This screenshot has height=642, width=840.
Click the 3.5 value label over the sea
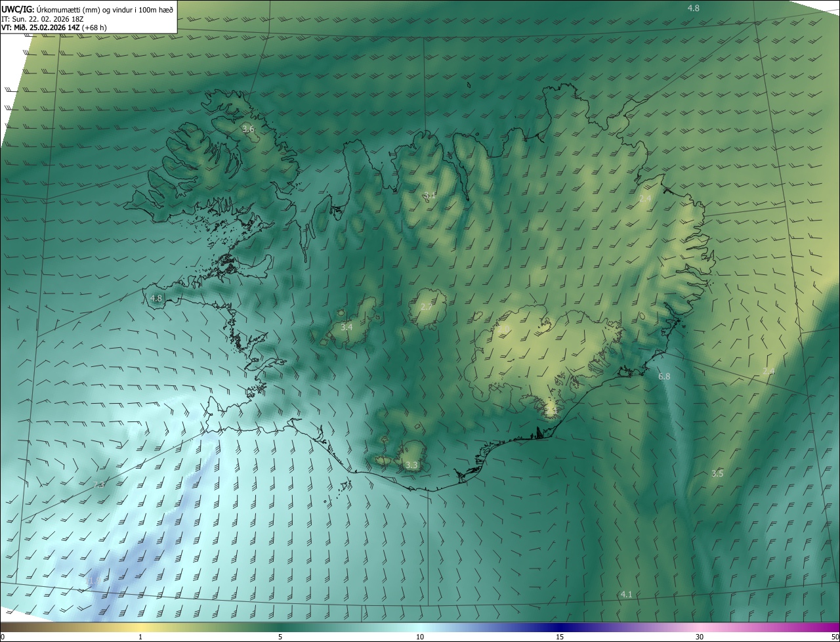717,474
